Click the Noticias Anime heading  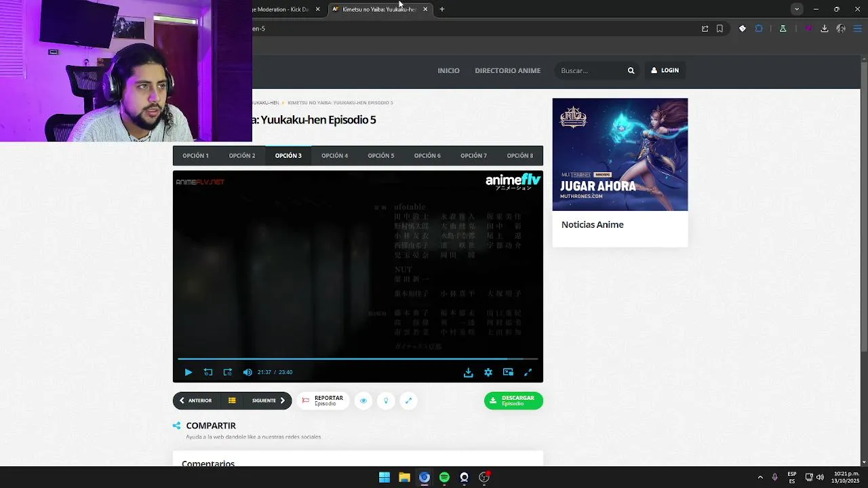pyautogui.click(x=593, y=224)
